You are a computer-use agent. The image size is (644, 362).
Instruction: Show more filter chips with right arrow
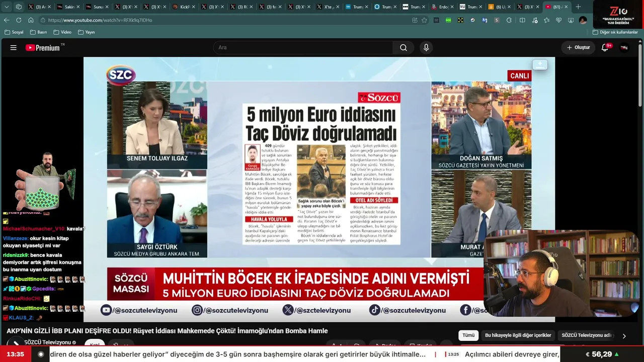click(624, 336)
